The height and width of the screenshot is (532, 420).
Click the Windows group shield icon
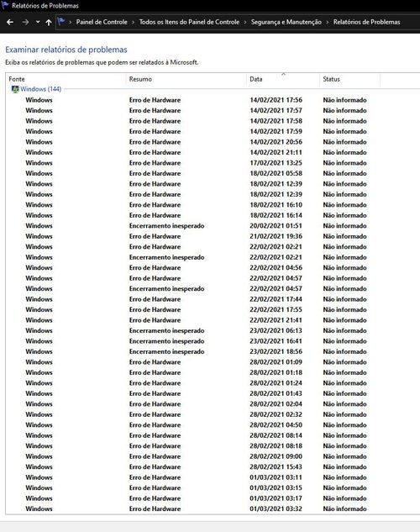(15, 89)
